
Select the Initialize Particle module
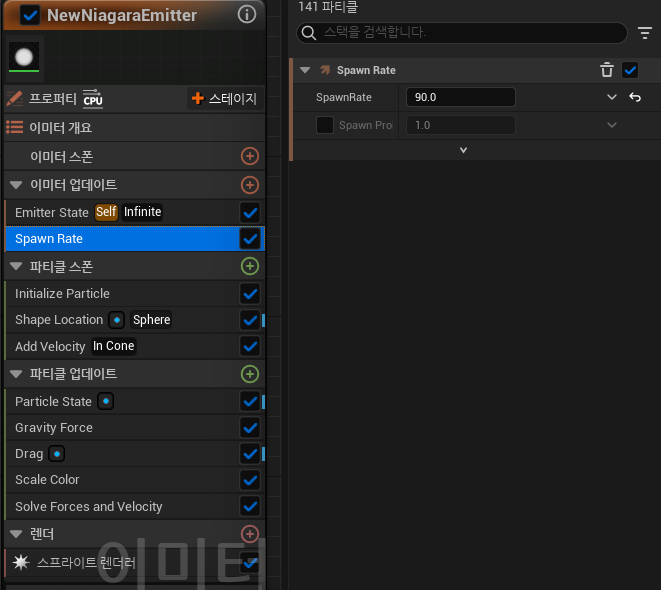[134, 294]
